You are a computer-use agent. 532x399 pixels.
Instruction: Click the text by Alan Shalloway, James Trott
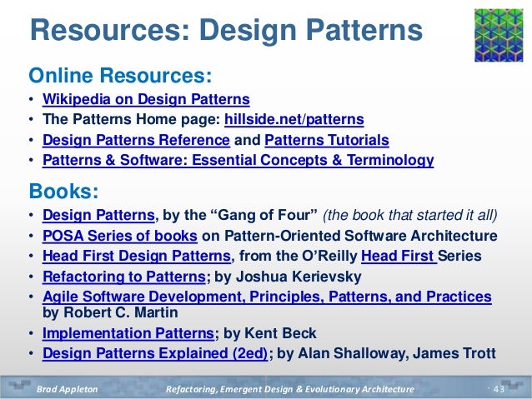386,353
